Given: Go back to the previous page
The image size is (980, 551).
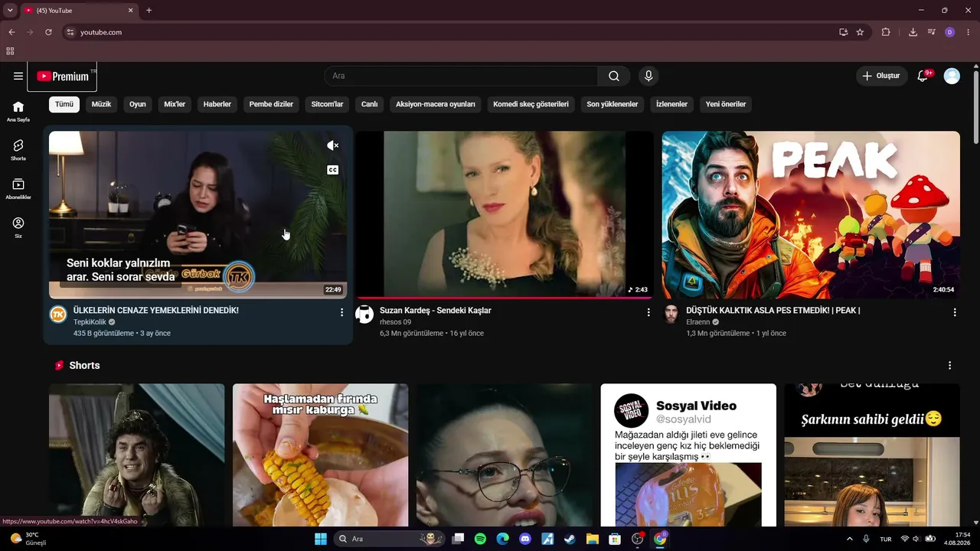Looking at the screenshot, I should click(11, 32).
